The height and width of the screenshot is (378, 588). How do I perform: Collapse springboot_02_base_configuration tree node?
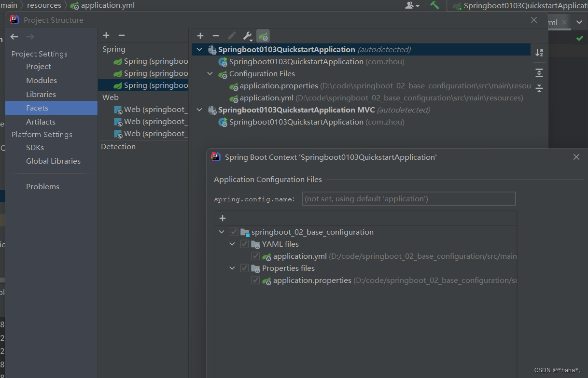(x=222, y=232)
